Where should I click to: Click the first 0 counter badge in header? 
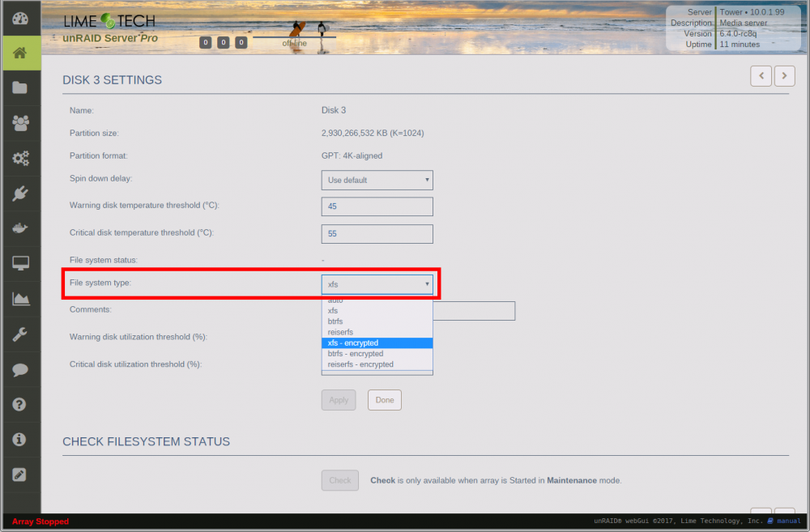coord(205,42)
